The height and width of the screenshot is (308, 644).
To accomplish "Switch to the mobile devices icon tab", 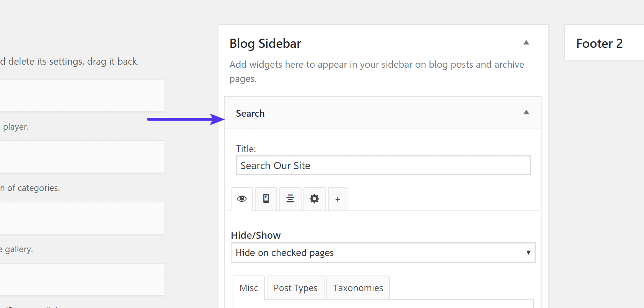I will point(266,199).
